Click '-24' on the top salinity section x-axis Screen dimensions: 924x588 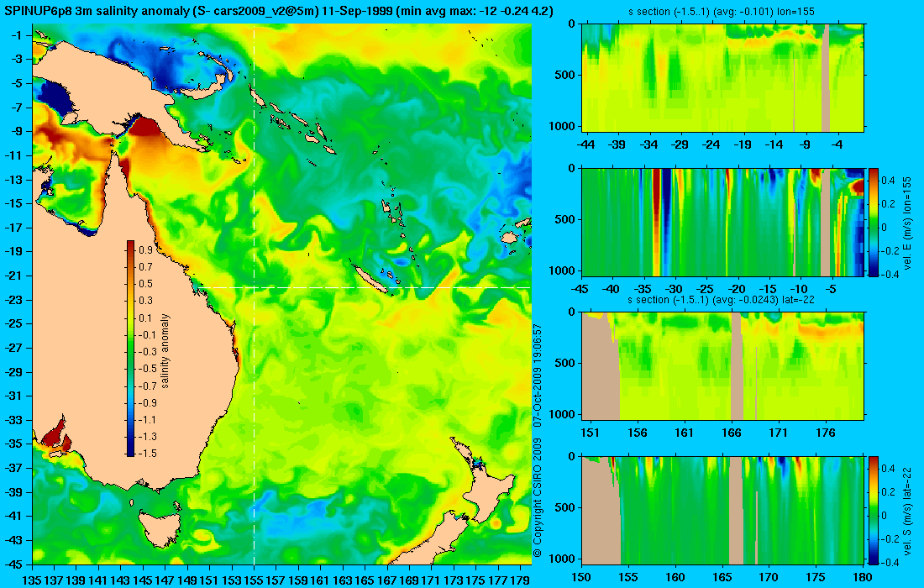[711, 144]
